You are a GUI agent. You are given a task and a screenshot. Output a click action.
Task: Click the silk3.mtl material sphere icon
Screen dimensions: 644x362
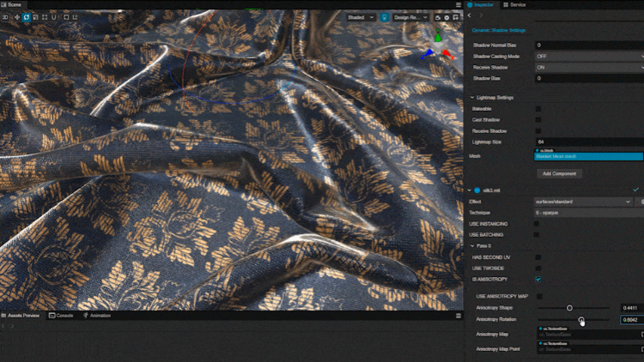coord(477,190)
